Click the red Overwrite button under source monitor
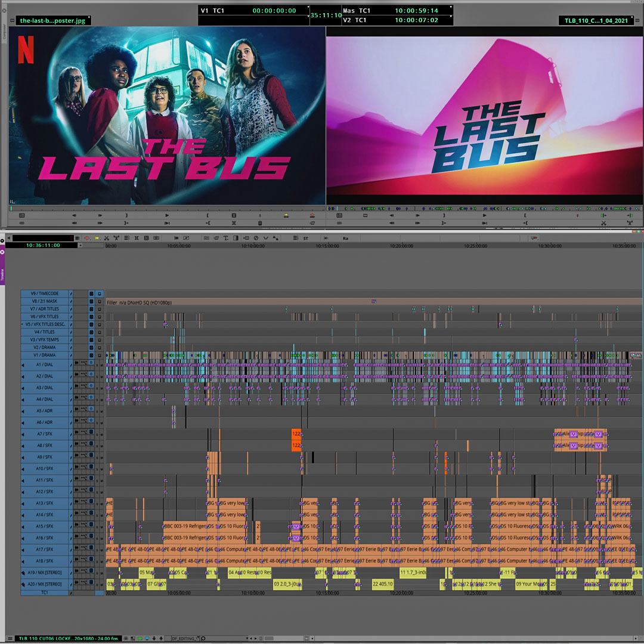This screenshot has height=644, width=644. (x=312, y=215)
